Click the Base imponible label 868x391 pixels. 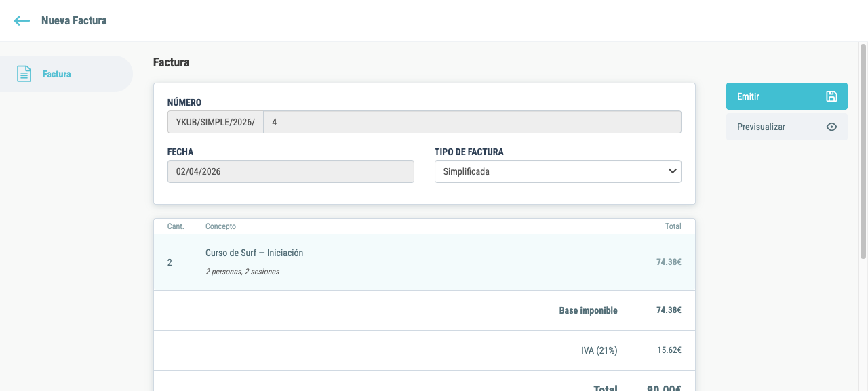pos(588,310)
